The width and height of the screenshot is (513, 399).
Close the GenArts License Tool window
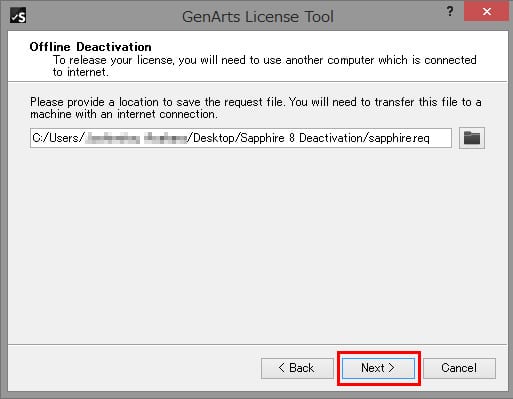pyautogui.click(x=487, y=12)
